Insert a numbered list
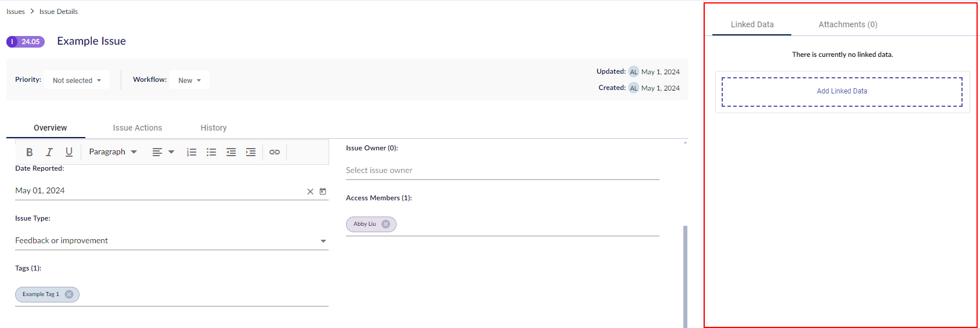 pyautogui.click(x=192, y=152)
